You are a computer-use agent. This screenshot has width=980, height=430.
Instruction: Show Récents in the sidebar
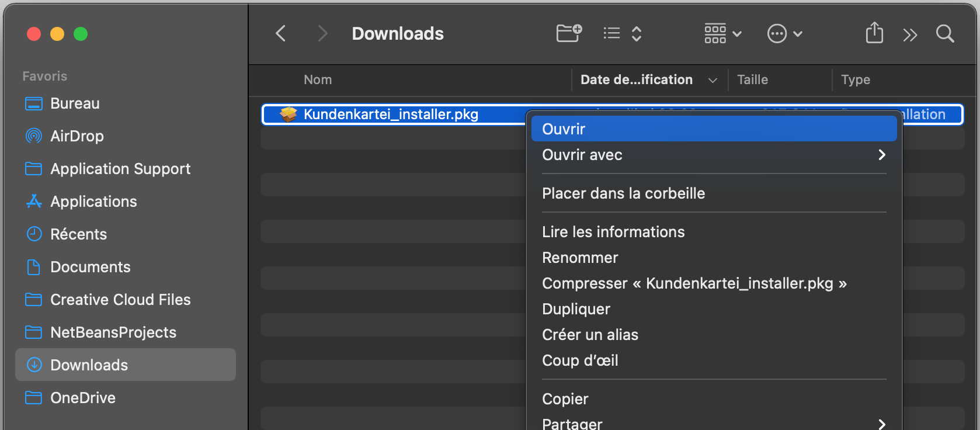click(x=125, y=234)
